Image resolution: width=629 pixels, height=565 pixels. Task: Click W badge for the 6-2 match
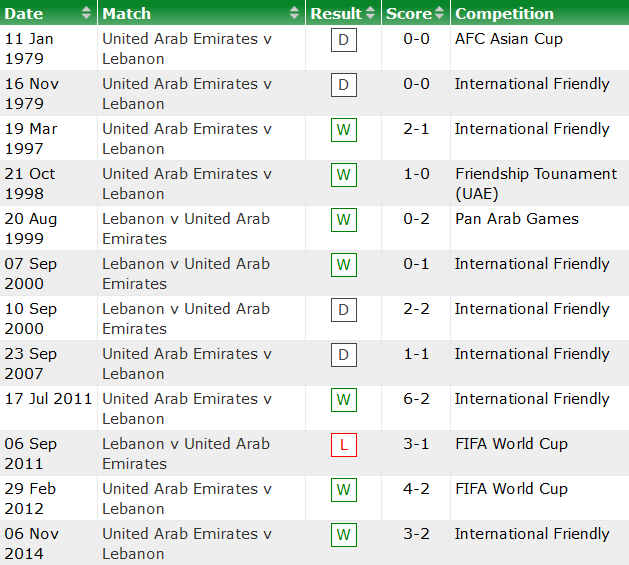(x=344, y=400)
